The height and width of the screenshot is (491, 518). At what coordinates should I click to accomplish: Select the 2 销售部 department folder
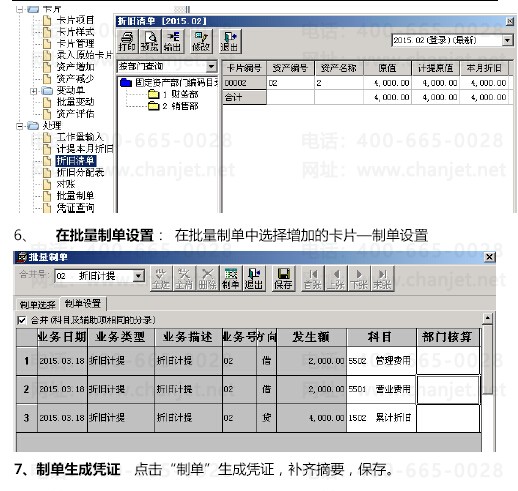173,106
